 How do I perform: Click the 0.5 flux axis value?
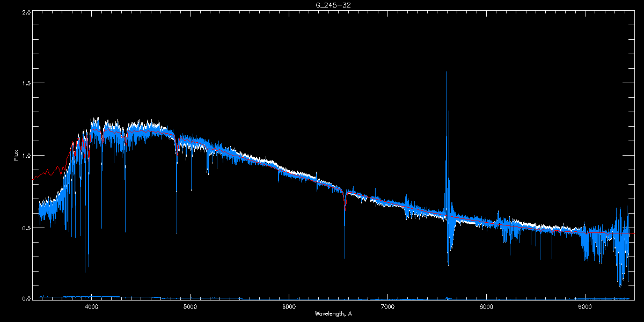26,228
